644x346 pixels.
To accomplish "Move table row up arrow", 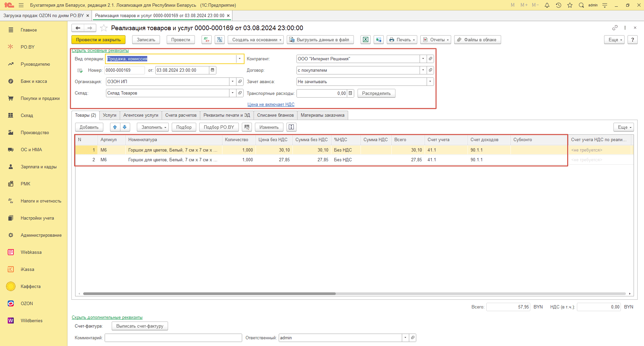I will [115, 127].
